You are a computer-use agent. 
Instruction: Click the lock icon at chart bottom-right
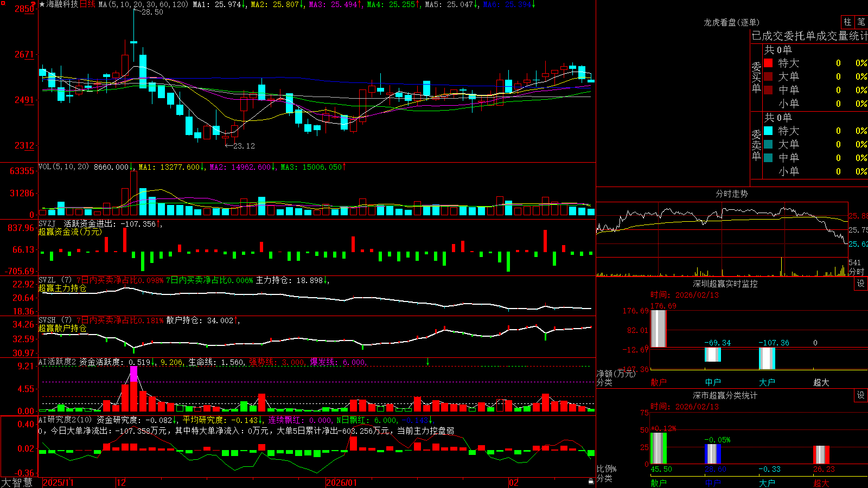pos(591,481)
